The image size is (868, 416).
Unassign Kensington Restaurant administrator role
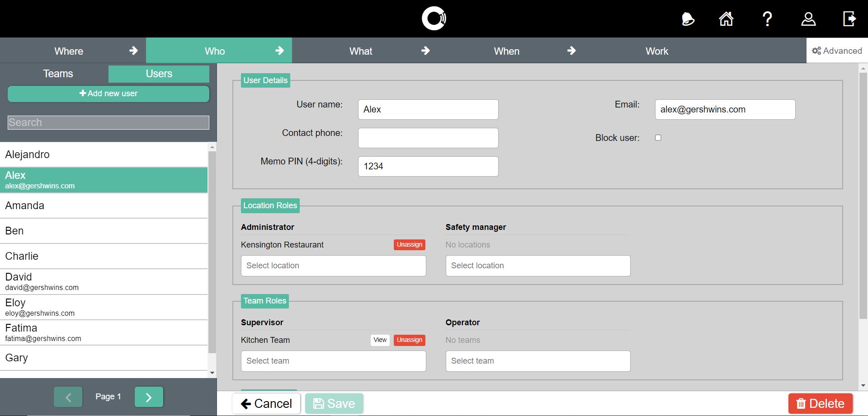pyautogui.click(x=409, y=245)
